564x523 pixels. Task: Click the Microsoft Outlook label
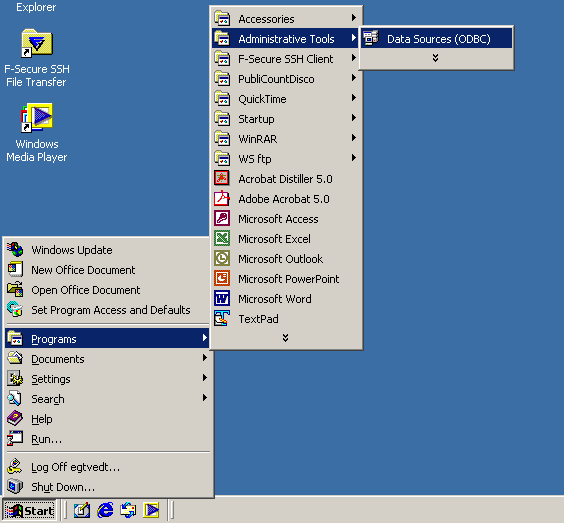(281, 259)
